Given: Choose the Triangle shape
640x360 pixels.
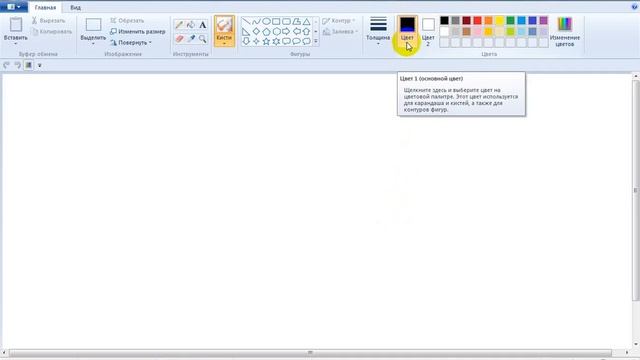Looking at the screenshot, I should click(x=306, y=21).
